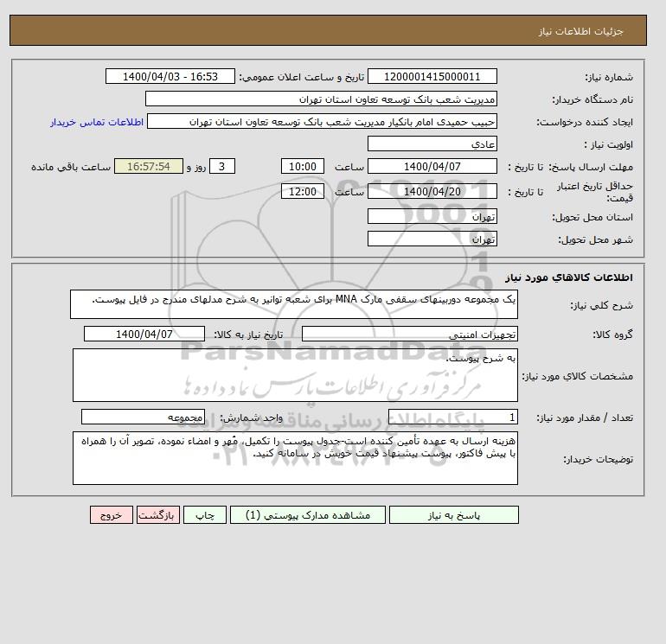Click the label مهلت ارسال پاسخ

(x=591, y=167)
